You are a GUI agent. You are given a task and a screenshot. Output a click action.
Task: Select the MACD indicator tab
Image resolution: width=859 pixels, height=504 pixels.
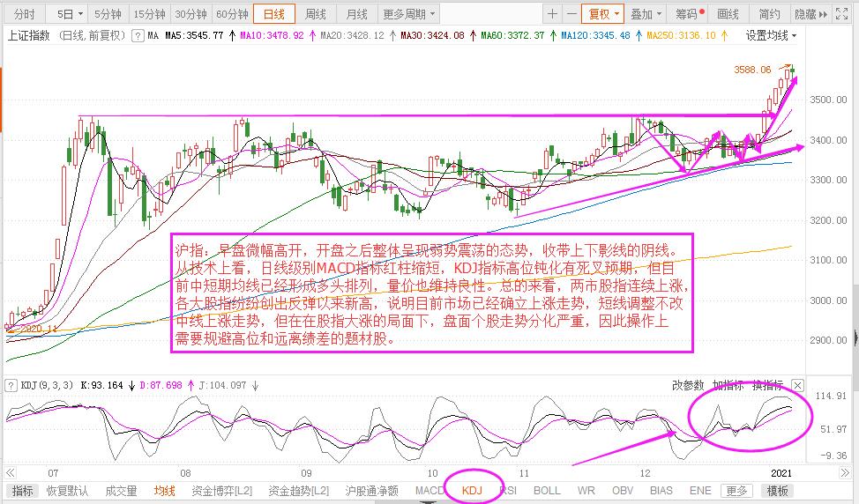pos(429,491)
